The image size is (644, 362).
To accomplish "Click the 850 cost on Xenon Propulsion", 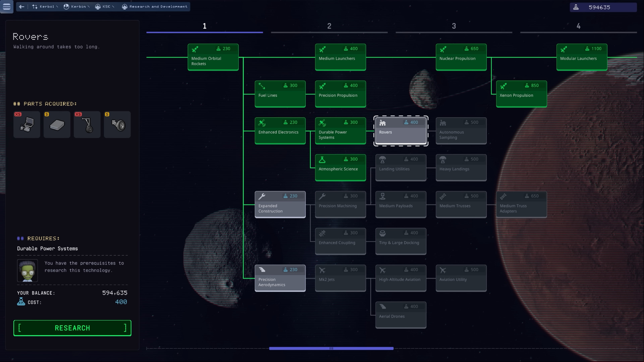I will pos(535,85).
